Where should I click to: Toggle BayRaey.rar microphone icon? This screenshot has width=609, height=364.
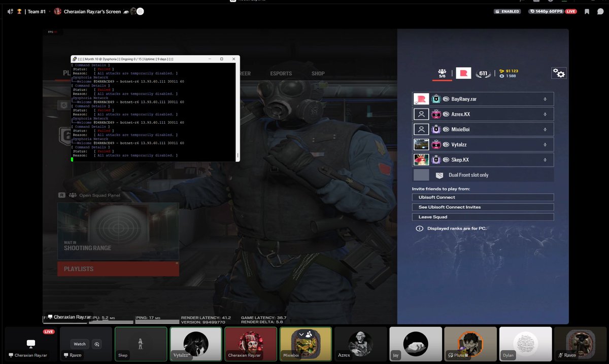click(x=545, y=99)
